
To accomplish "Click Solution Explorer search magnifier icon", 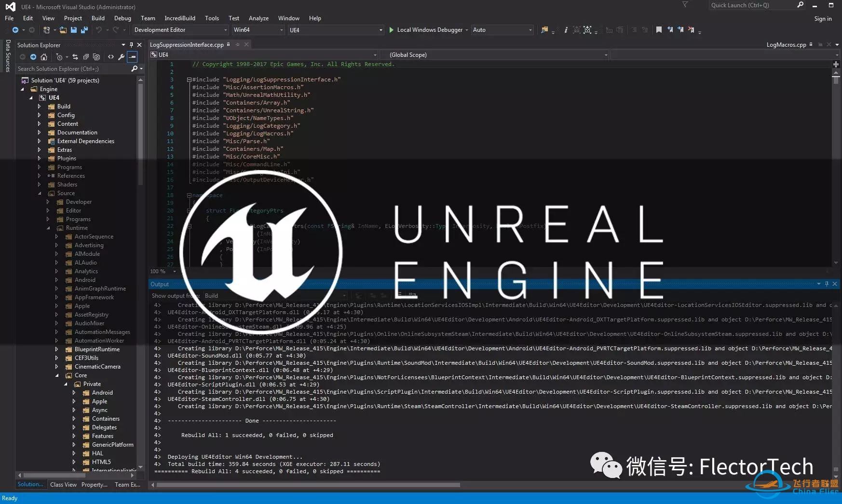I will click(x=135, y=69).
